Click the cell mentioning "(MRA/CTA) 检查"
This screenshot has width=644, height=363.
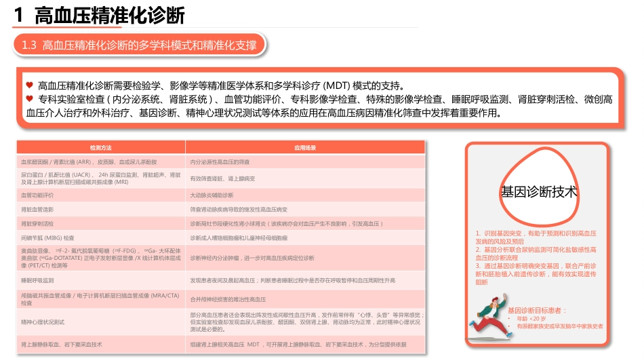[x=100, y=299]
